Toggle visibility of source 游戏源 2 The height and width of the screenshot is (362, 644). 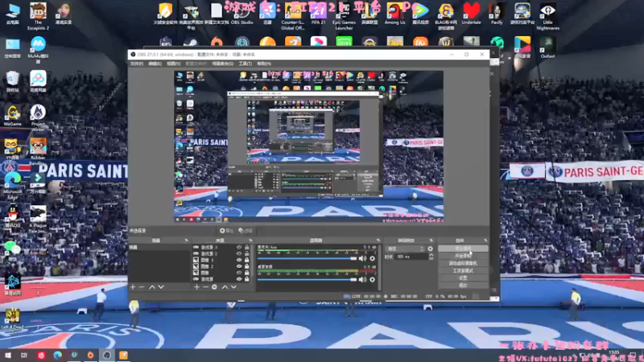239,253
